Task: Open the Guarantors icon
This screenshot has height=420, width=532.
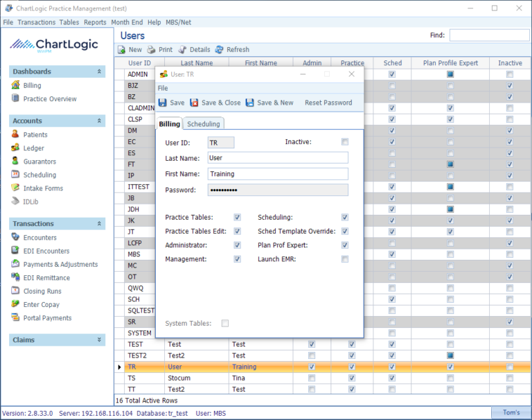Action: [x=15, y=161]
